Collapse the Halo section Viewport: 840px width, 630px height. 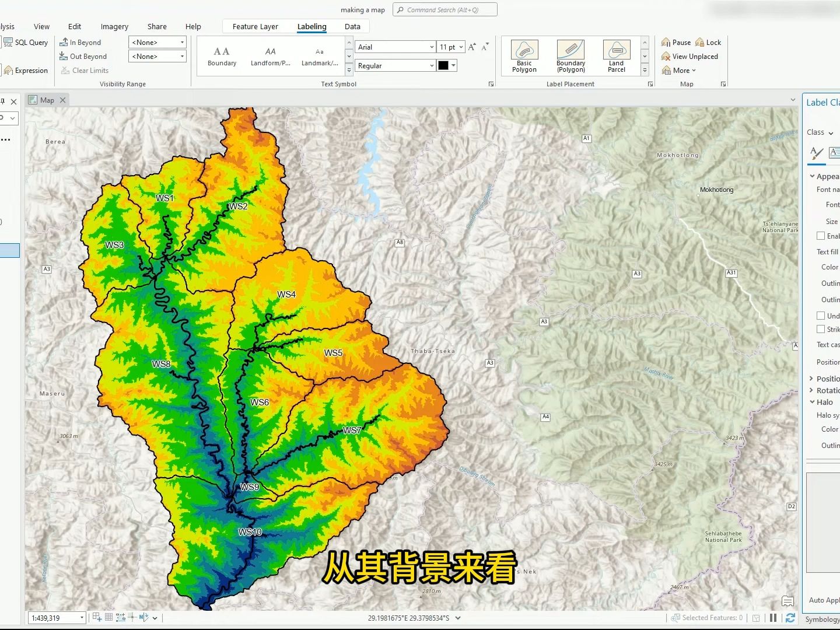click(x=811, y=402)
